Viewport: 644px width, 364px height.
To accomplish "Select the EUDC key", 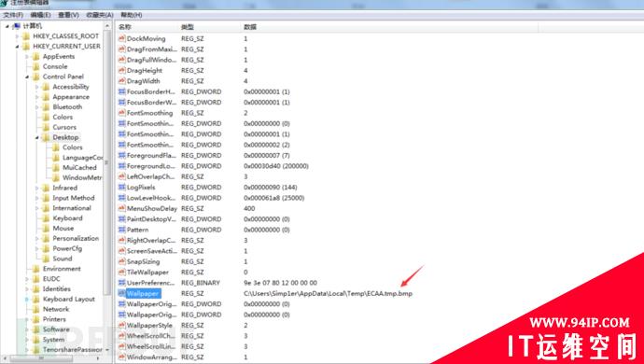I will click(x=51, y=279).
